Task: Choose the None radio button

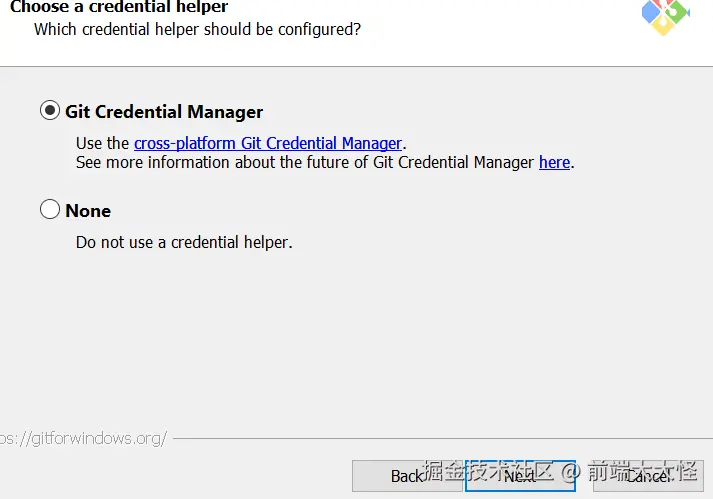Action: 50,210
